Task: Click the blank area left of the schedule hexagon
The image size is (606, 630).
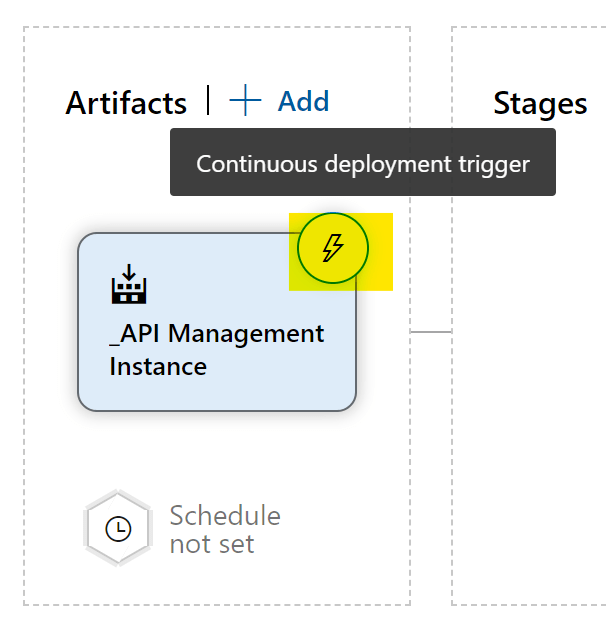Action: point(55,529)
